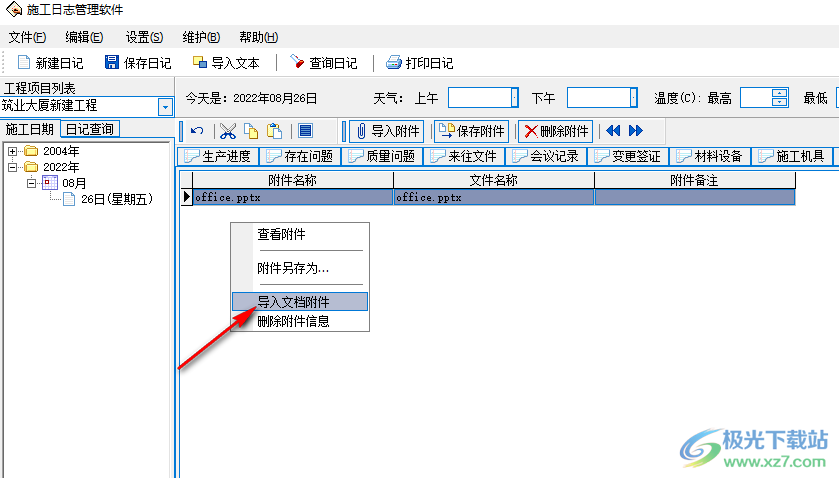Click 导入附件 paperclip button
Image resolution: width=839 pixels, height=478 pixels.
tap(387, 131)
